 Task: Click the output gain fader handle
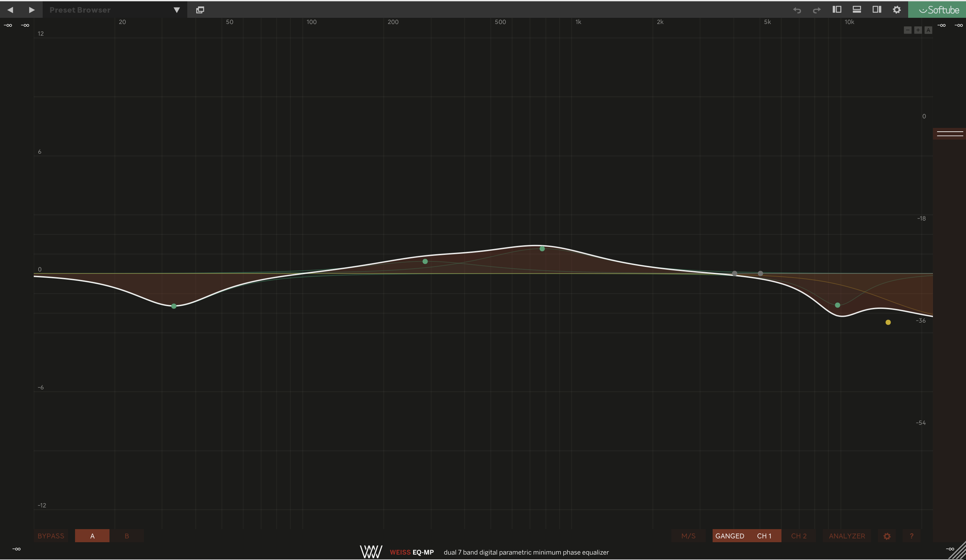tap(949, 134)
